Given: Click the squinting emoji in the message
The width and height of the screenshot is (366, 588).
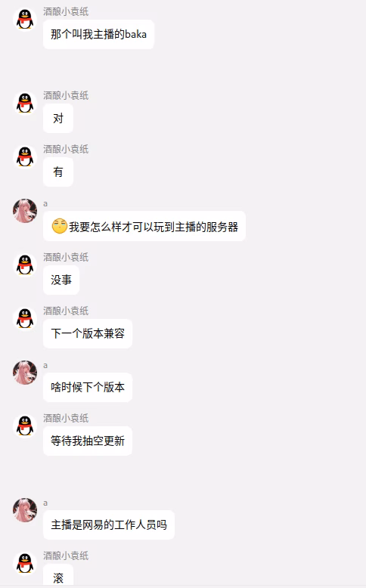Looking at the screenshot, I should pos(59,226).
